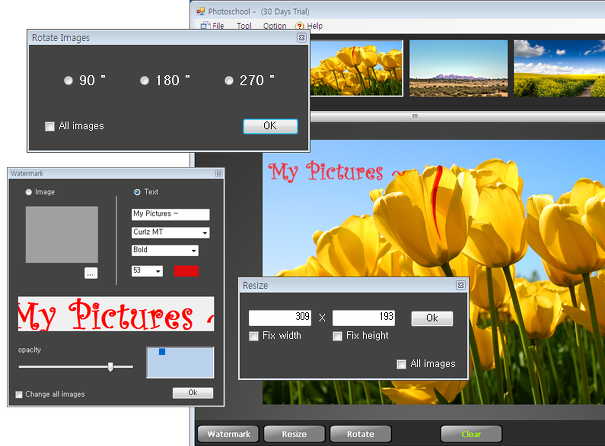Viewport: 605px width, 446px height.
Task: Expand the Curlz MT font dropdown
Action: pyautogui.click(x=205, y=233)
